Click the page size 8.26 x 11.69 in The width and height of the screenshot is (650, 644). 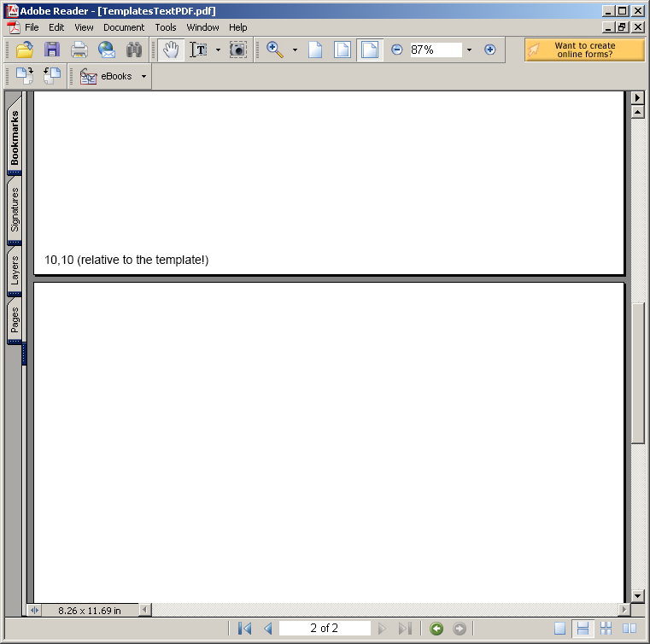pos(90,611)
